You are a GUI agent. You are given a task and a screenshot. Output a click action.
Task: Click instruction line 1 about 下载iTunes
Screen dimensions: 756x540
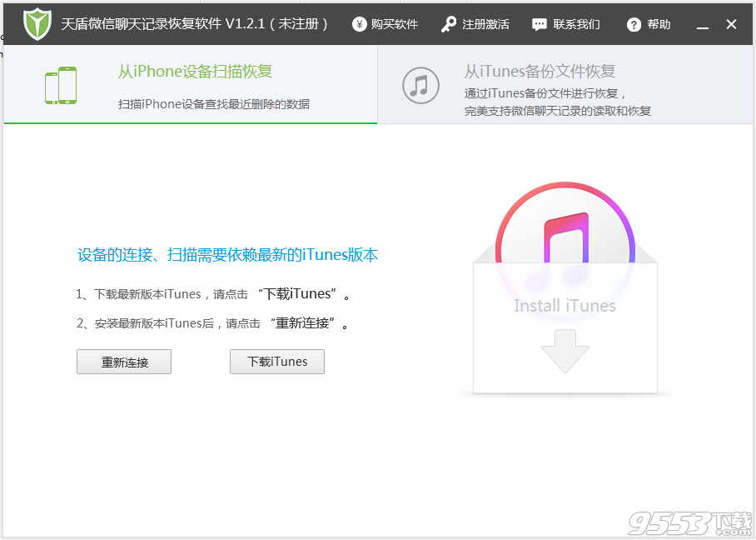pos(213,294)
